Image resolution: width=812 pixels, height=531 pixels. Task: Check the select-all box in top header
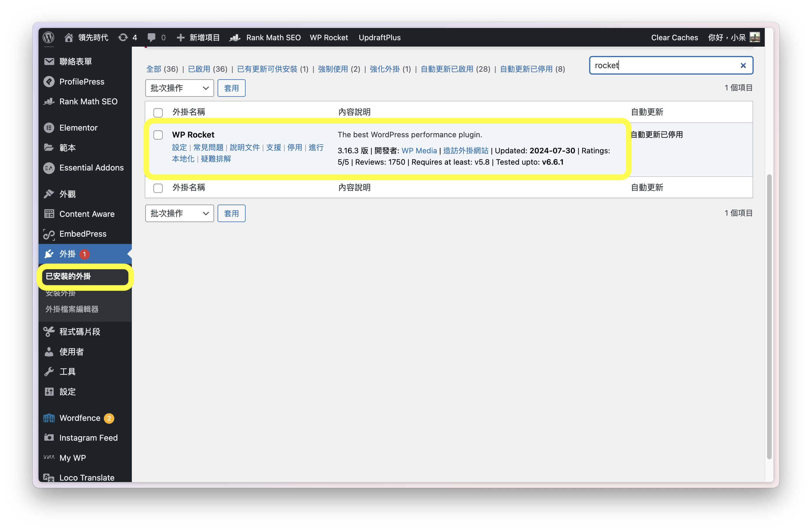pyautogui.click(x=158, y=112)
